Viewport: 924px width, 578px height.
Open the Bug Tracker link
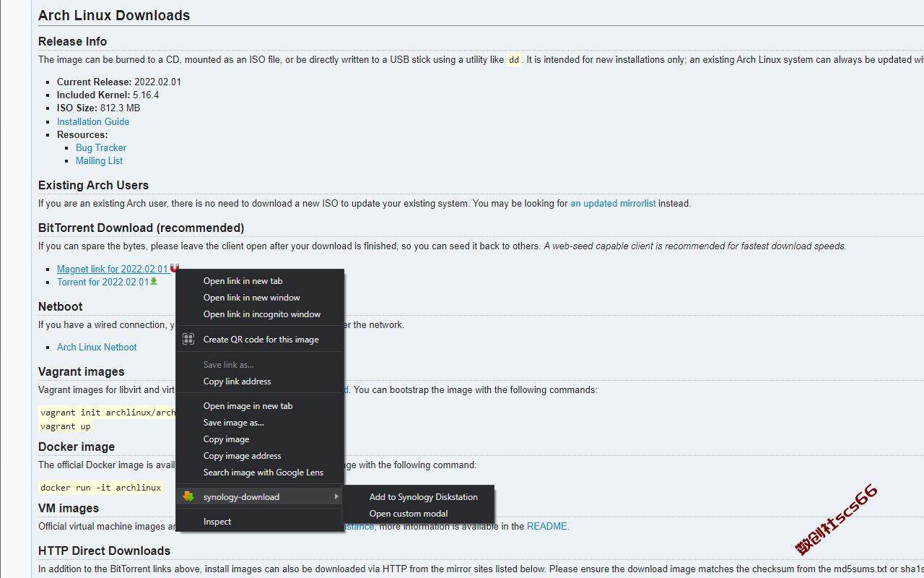(x=101, y=147)
